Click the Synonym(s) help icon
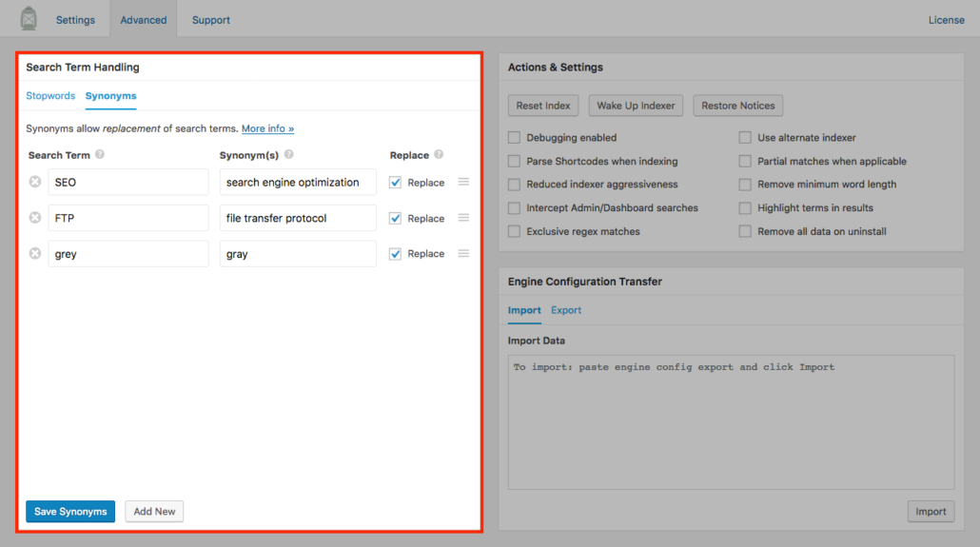The width and height of the screenshot is (980, 547). [288, 154]
